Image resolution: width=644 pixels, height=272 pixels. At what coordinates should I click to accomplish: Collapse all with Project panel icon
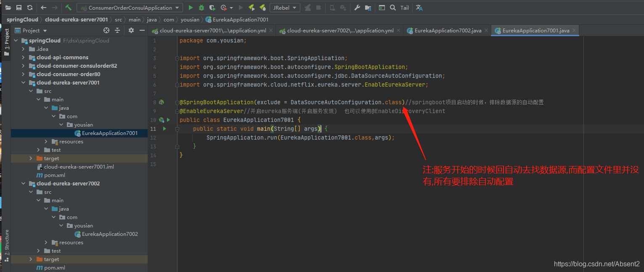[117, 30]
